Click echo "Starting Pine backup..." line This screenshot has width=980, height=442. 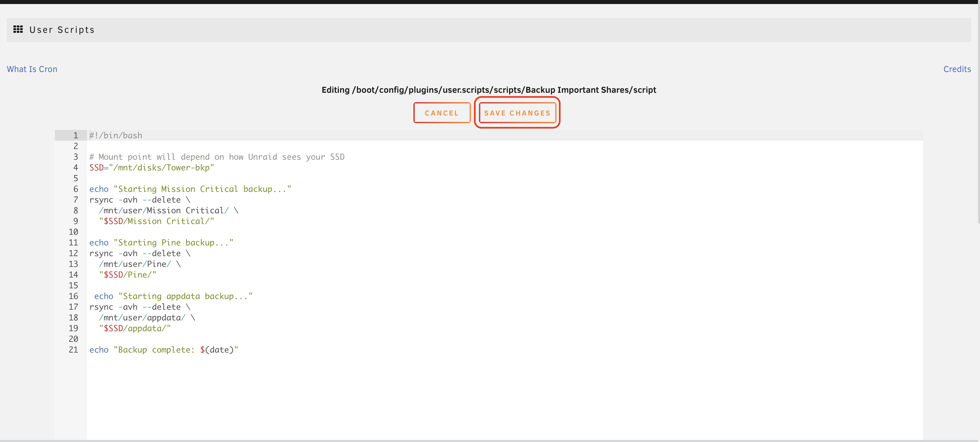tap(161, 242)
